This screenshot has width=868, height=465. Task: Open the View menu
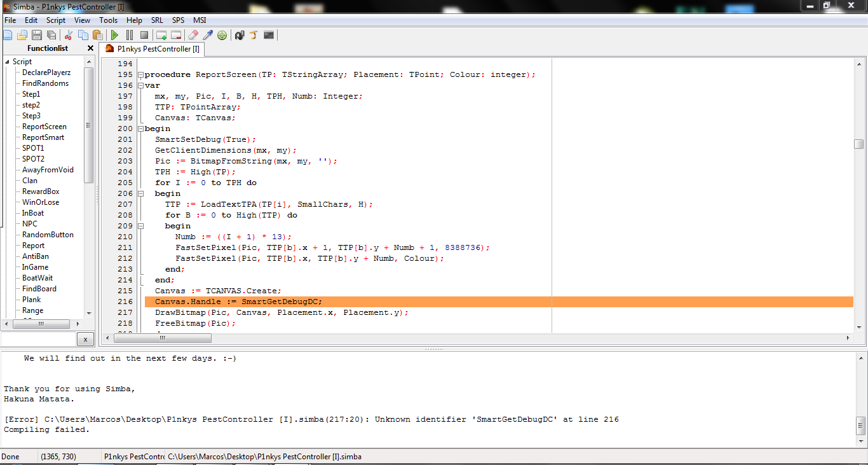pyautogui.click(x=83, y=20)
